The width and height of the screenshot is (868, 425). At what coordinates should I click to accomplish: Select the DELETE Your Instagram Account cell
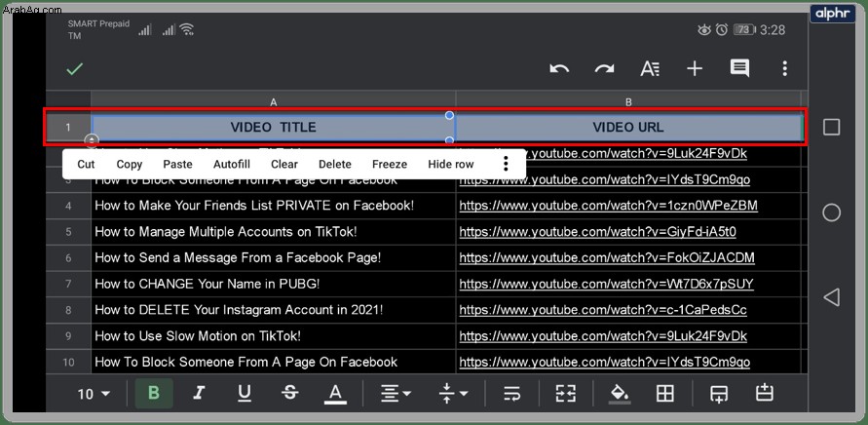[x=274, y=310]
